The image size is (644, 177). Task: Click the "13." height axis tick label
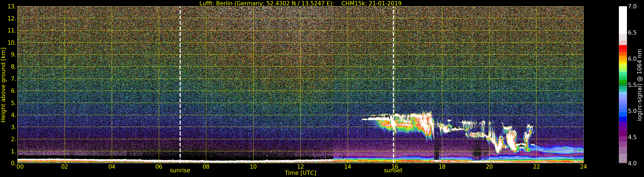12,6
